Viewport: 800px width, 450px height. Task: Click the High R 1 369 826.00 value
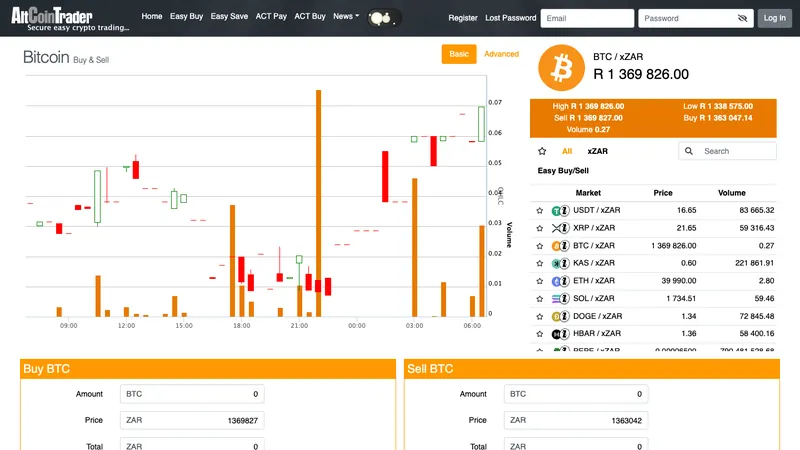pos(588,106)
